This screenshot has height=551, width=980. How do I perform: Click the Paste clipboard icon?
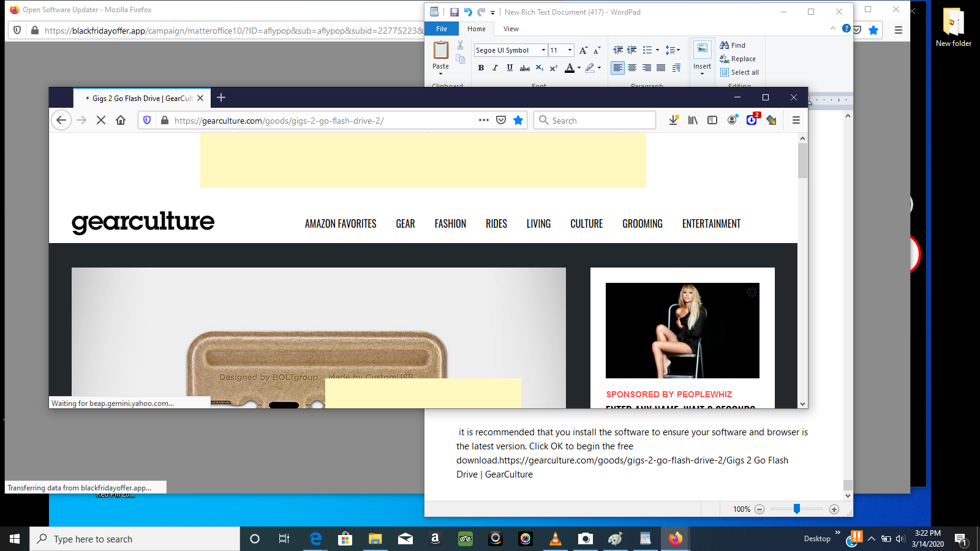(441, 50)
